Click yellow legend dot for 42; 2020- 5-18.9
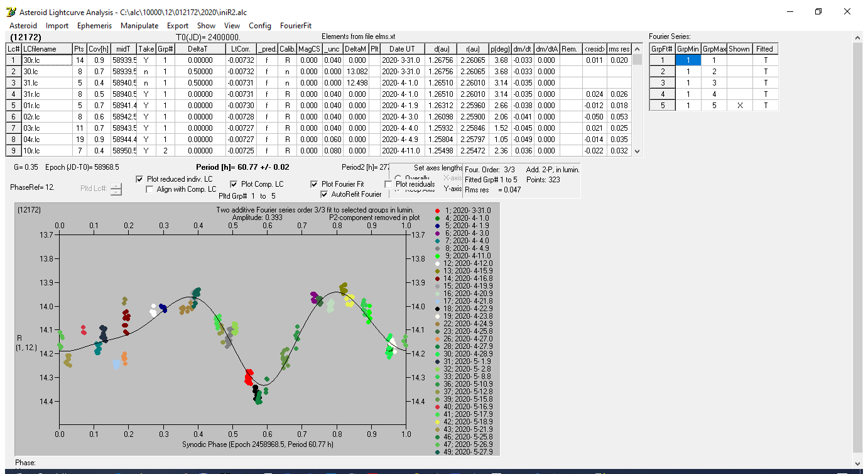Viewport: 868px width, 474px height. pyautogui.click(x=438, y=422)
